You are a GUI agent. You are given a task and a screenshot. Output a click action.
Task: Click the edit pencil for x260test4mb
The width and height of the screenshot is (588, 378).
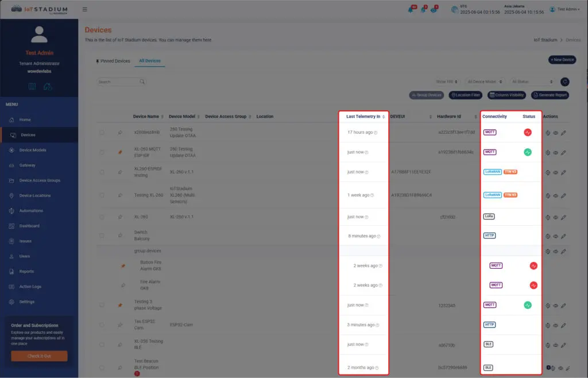click(563, 132)
